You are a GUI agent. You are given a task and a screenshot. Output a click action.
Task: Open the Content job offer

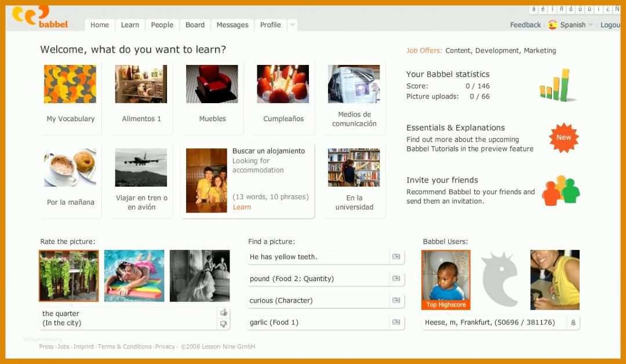click(x=458, y=50)
